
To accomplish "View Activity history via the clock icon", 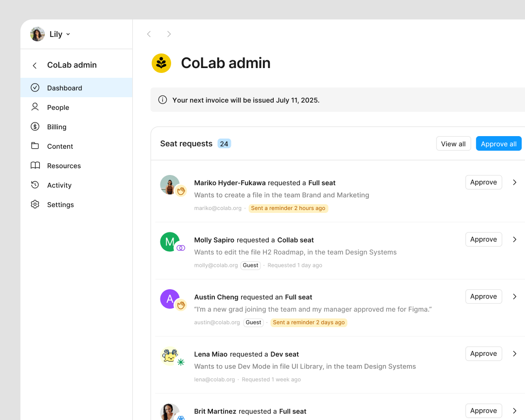I will point(35,185).
